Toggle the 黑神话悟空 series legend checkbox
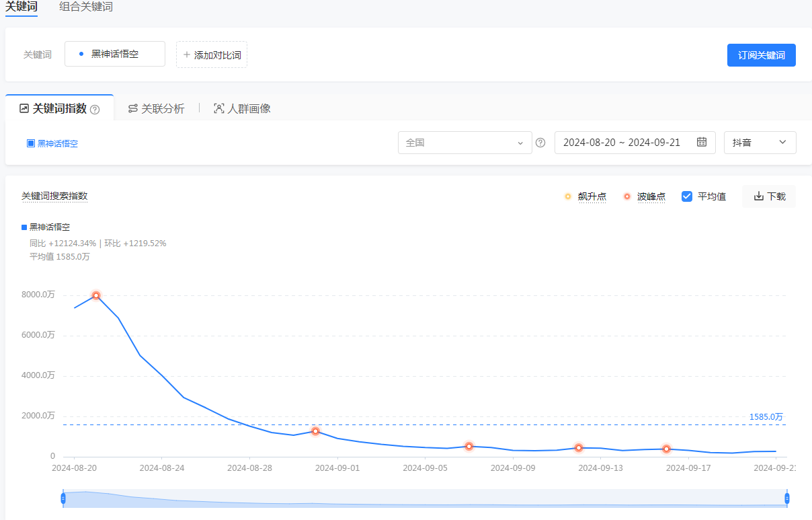The image size is (812, 520). point(30,143)
